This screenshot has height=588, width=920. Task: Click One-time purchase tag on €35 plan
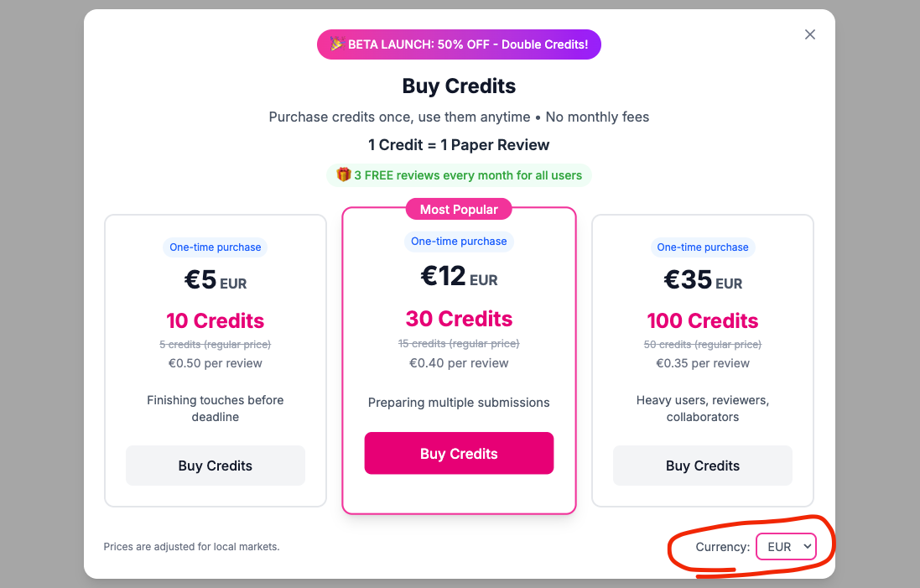coord(703,247)
